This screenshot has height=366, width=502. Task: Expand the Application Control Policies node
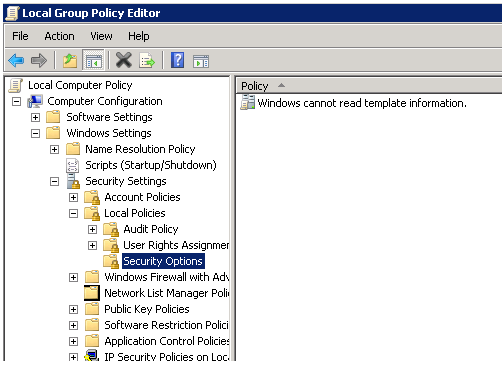(73, 341)
